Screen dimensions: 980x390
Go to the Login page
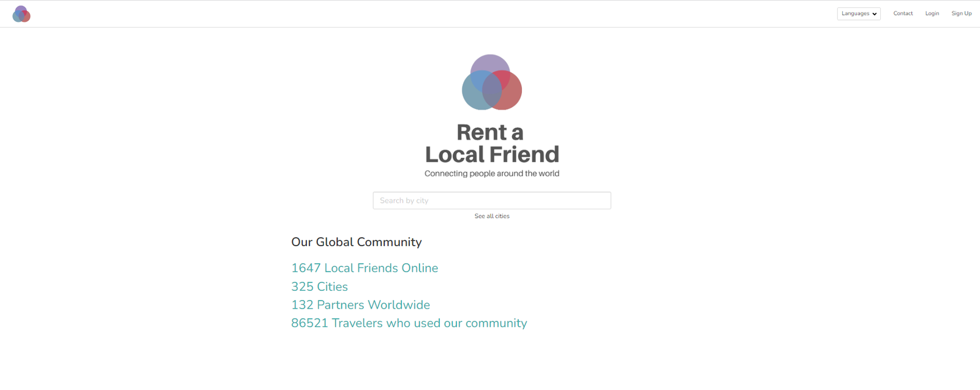[x=932, y=13]
